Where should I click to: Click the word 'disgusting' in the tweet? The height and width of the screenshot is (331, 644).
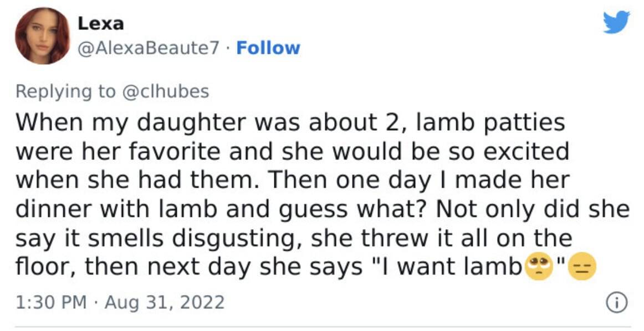click(x=233, y=239)
